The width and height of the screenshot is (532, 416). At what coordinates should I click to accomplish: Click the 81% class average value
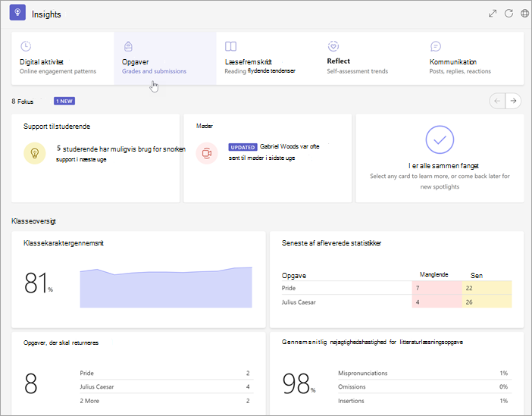point(39,283)
